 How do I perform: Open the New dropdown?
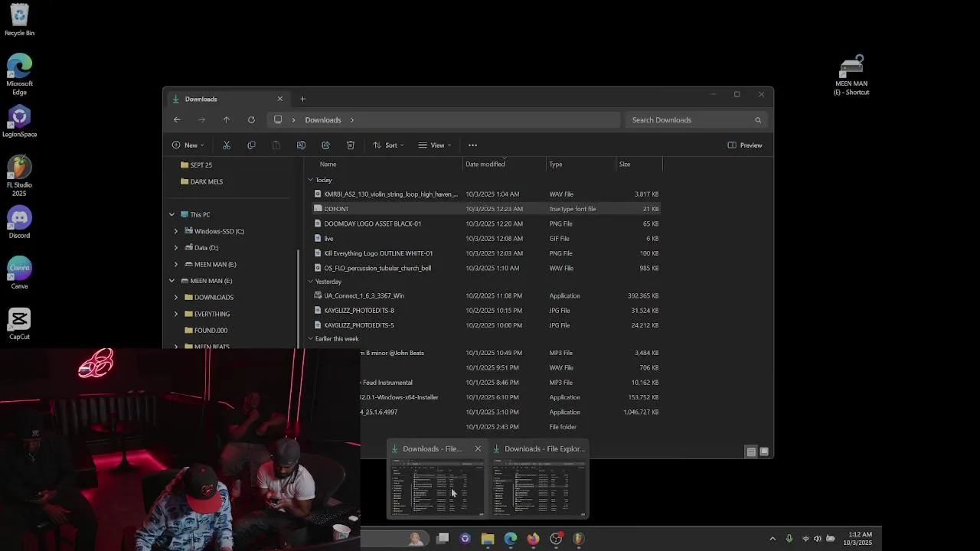pos(188,145)
